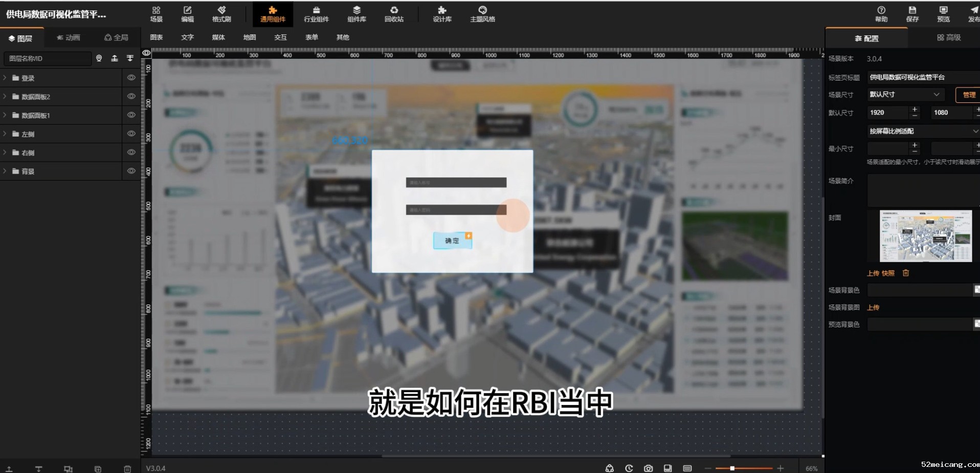980x473 pixels.
Task: Expand the 左侧 layer folder
Action: tap(5, 134)
